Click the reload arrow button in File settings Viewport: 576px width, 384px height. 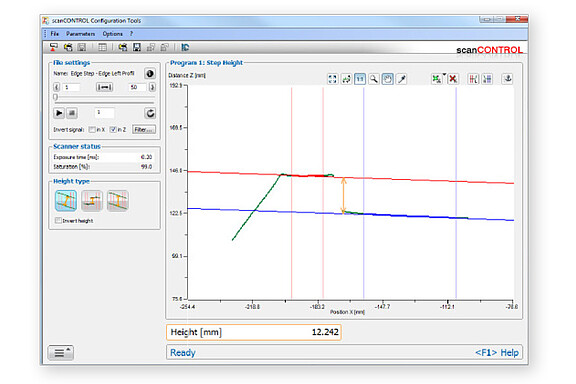(x=150, y=113)
